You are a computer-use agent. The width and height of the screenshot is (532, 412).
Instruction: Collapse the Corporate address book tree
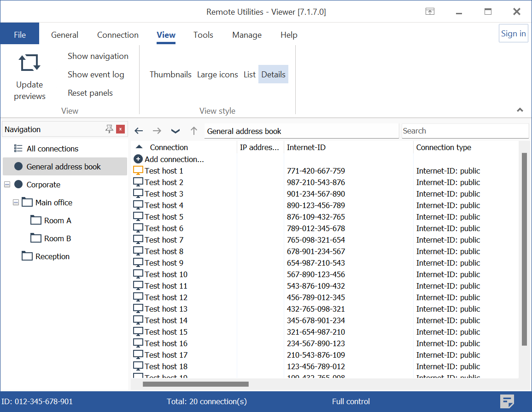(x=7, y=185)
